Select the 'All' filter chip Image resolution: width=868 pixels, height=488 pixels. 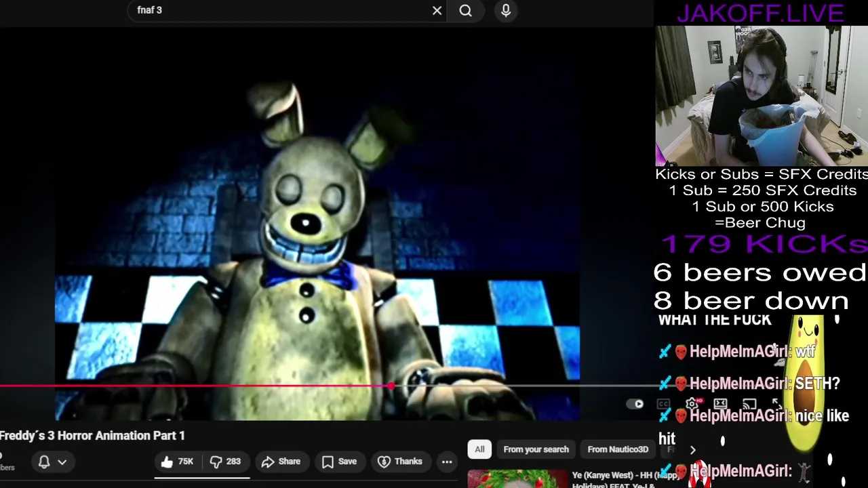(x=479, y=449)
